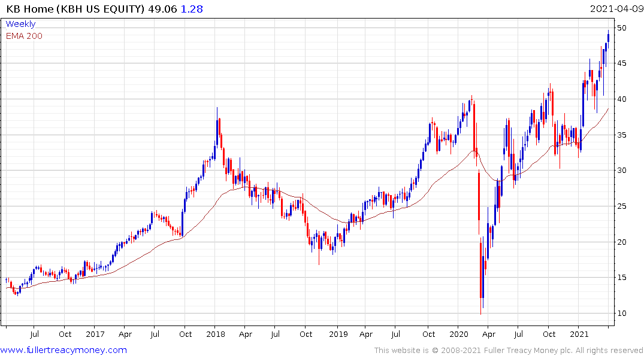Screen dimensions: 644x359
Task: Click the 15 price axis label
Action: coord(621,278)
